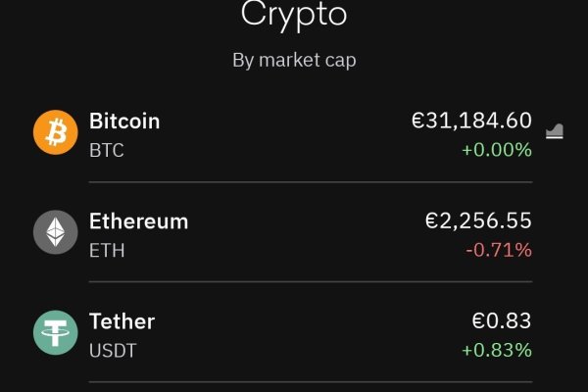588x392 pixels.
Task: Select the Crypto heading
Action: click(294, 16)
